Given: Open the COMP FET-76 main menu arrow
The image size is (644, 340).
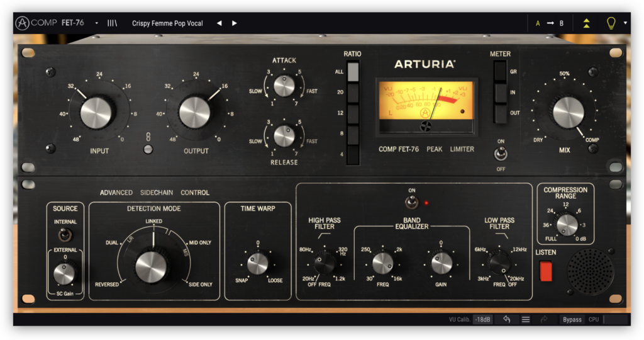Looking at the screenshot, I should coord(97,23).
